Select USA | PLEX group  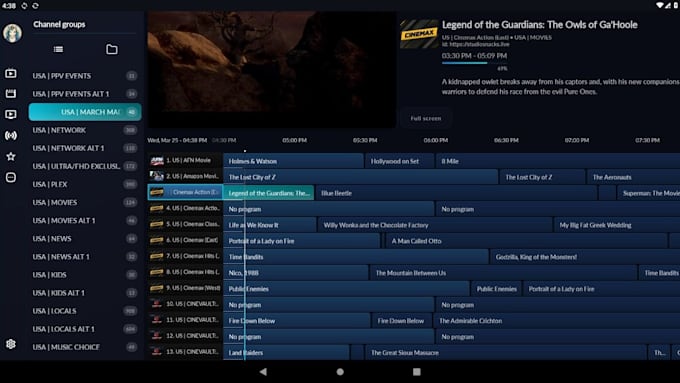85,184
